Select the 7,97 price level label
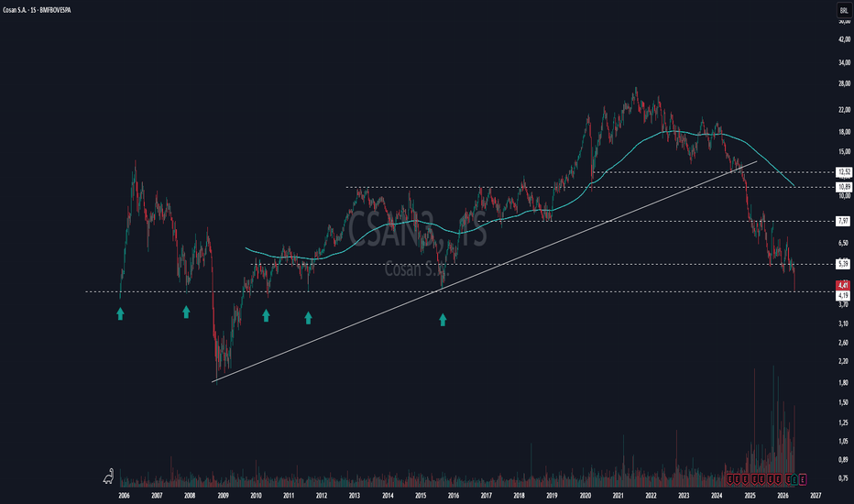This screenshot has width=854, height=504. [x=844, y=221]
